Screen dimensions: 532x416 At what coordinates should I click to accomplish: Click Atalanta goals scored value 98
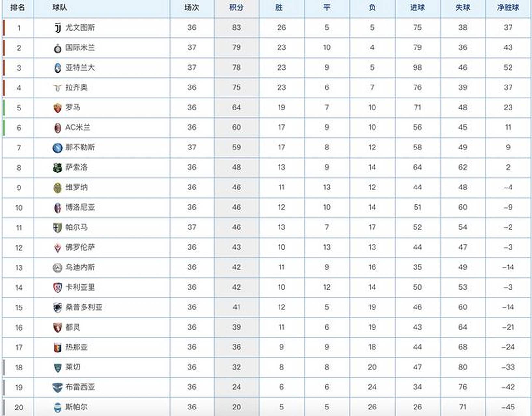417,68
